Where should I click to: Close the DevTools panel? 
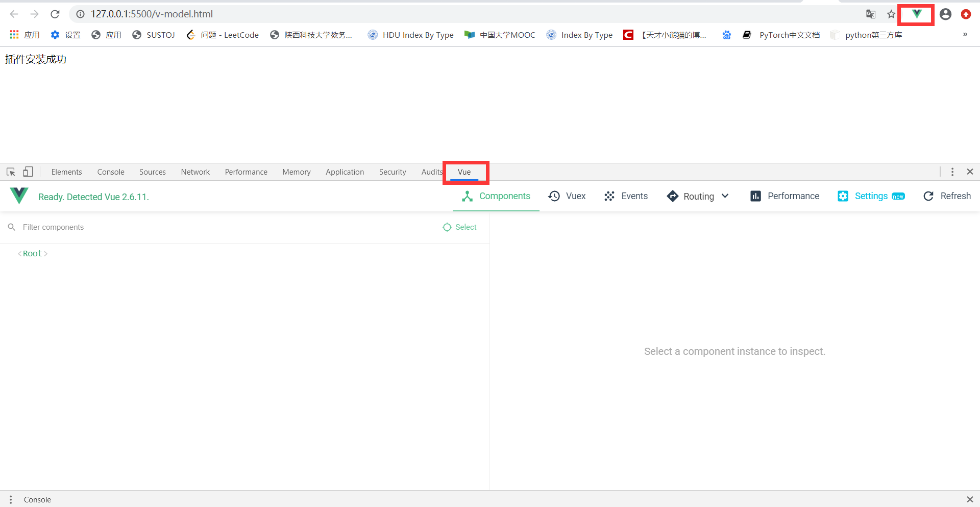[x=970, y=172]
